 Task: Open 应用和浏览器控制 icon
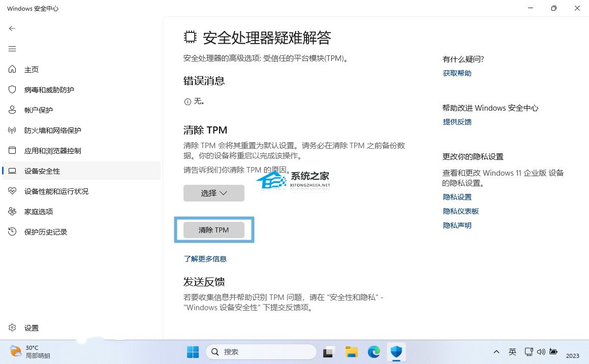[11, 150]
